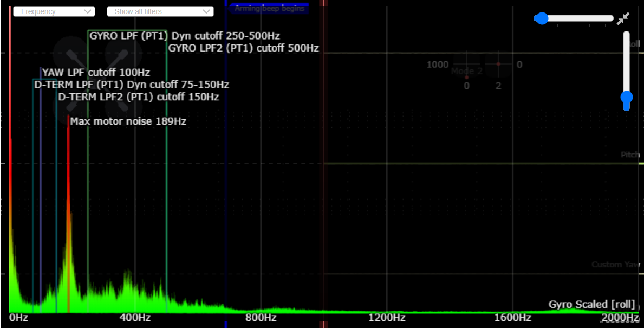Select the D-TERM LPF2 cutoff 150Hz label
The image size is (644, 328).
pos(138,97)
